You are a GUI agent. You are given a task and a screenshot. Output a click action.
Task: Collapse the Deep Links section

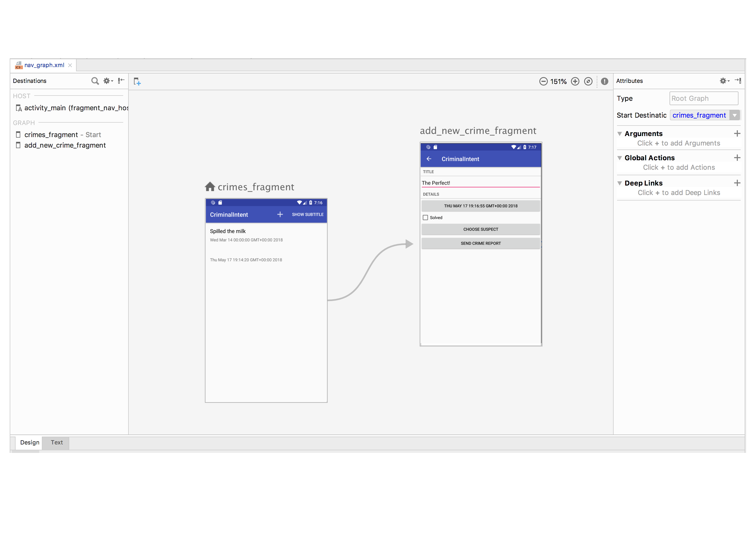[619, 183]
